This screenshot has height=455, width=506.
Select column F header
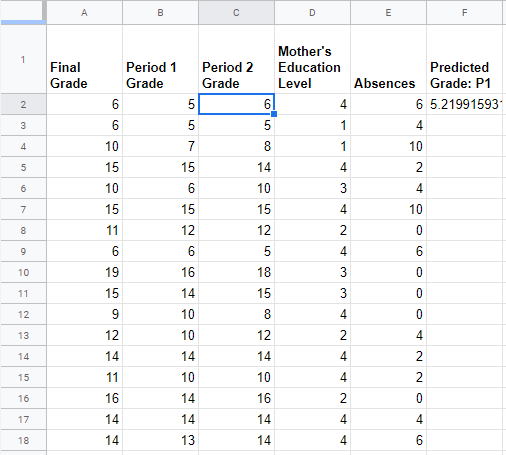click(x=464, y=13)
